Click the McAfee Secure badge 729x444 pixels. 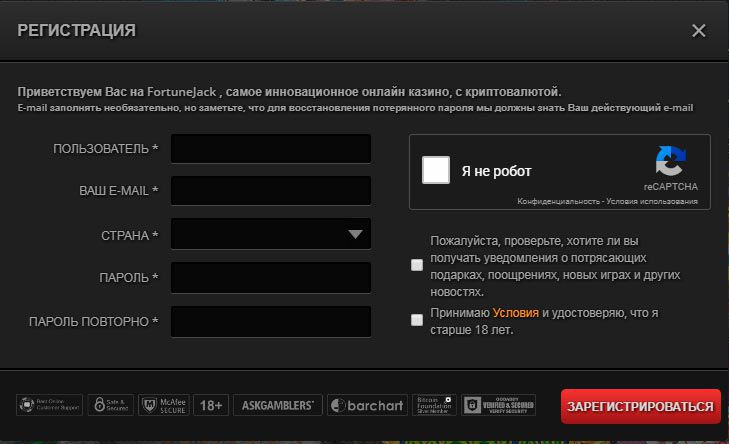(x=163, y=405)
